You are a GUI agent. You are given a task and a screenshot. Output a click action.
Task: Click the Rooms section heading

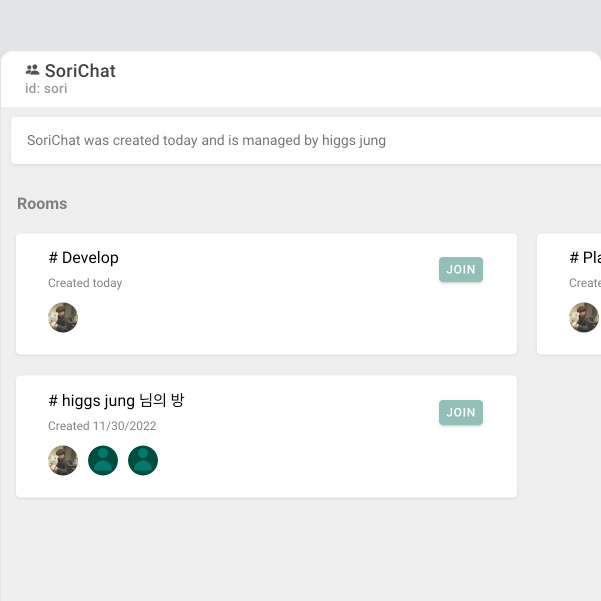coord(42,204)
